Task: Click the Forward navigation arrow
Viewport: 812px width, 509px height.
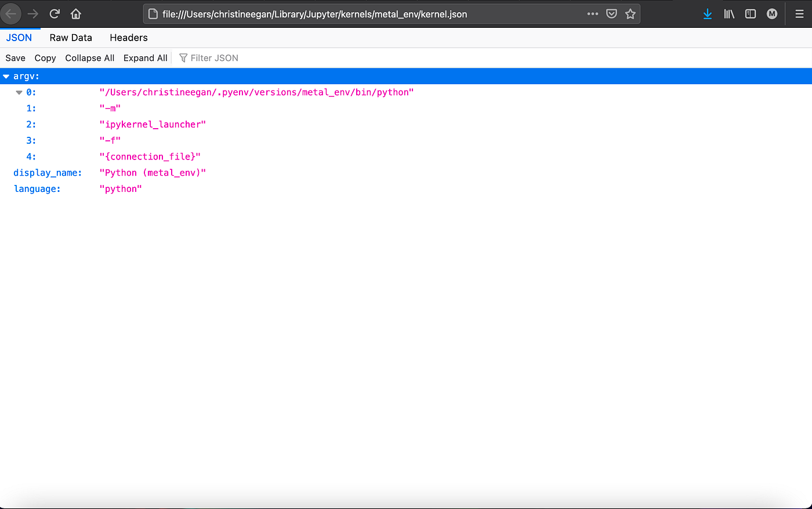Action: click(x=33, y=14)
